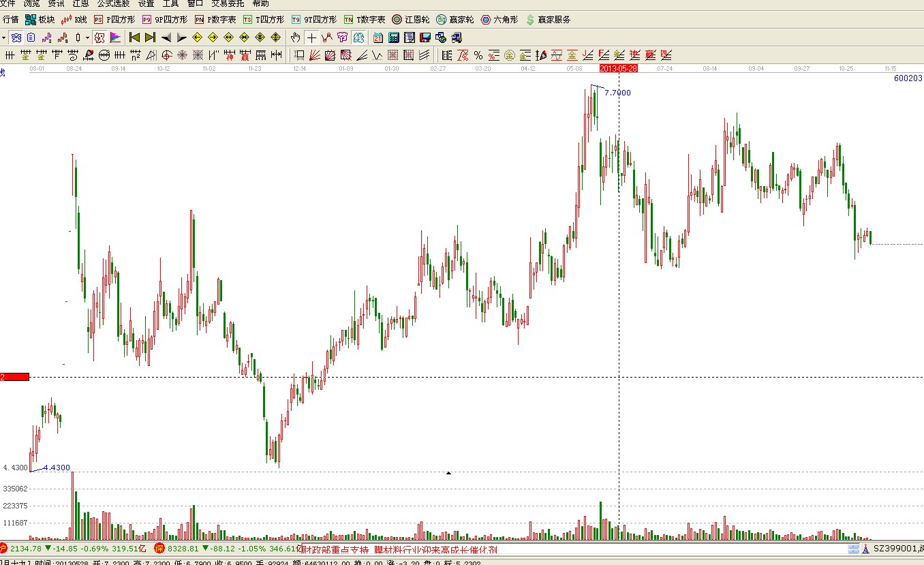This screenshot has width=924, height=565.
Task: Toggle the crosshair cursor mode
Action: pos(311,37)
